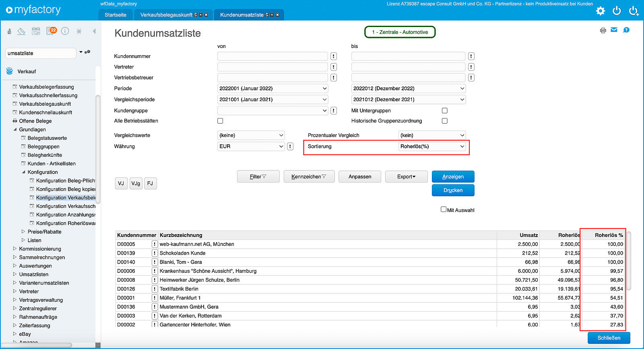The height and width of the screenshot is (349, 644).
Task: Click the exclamation lookup for Vertreter von
Action: (334, 67)
